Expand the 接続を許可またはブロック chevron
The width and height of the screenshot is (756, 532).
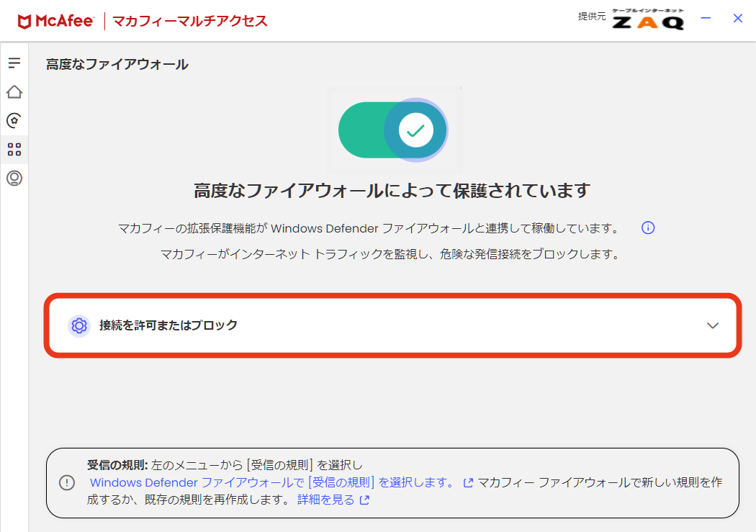[713, 326]
